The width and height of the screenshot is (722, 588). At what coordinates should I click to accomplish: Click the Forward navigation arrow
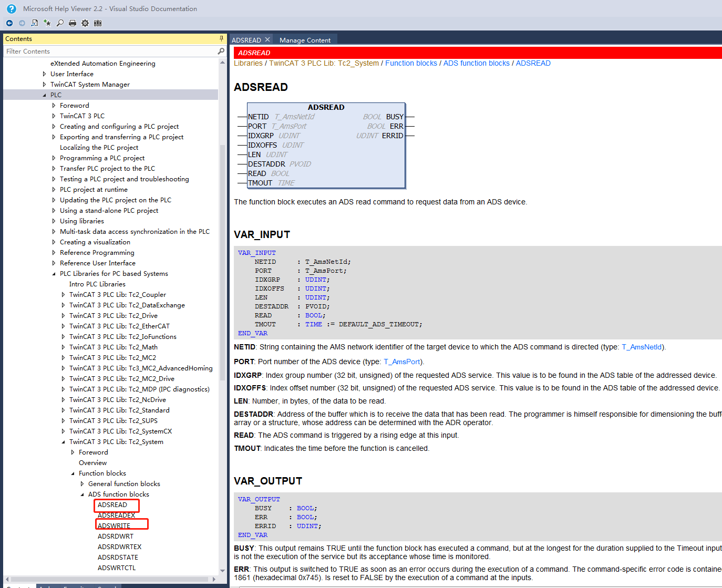click(22, 23)
